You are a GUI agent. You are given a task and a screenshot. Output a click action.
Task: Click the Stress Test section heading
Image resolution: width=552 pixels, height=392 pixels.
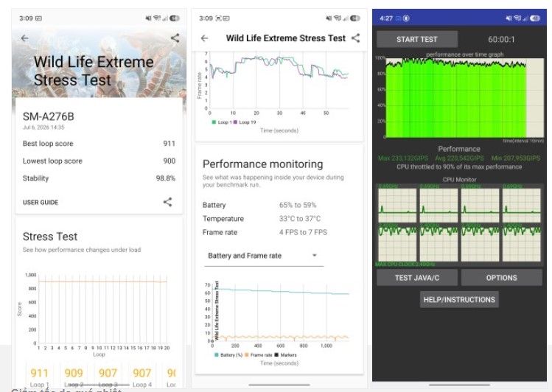[50, 237]
